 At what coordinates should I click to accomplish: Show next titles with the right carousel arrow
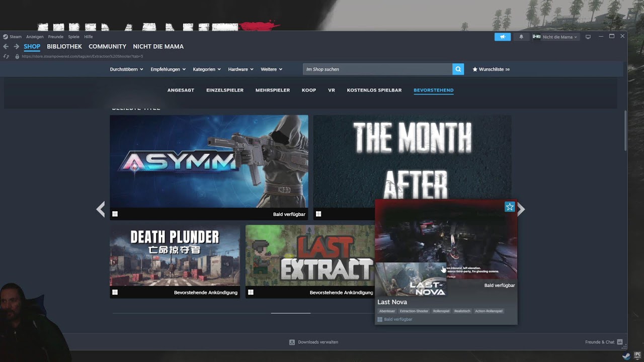coord(521,209)
